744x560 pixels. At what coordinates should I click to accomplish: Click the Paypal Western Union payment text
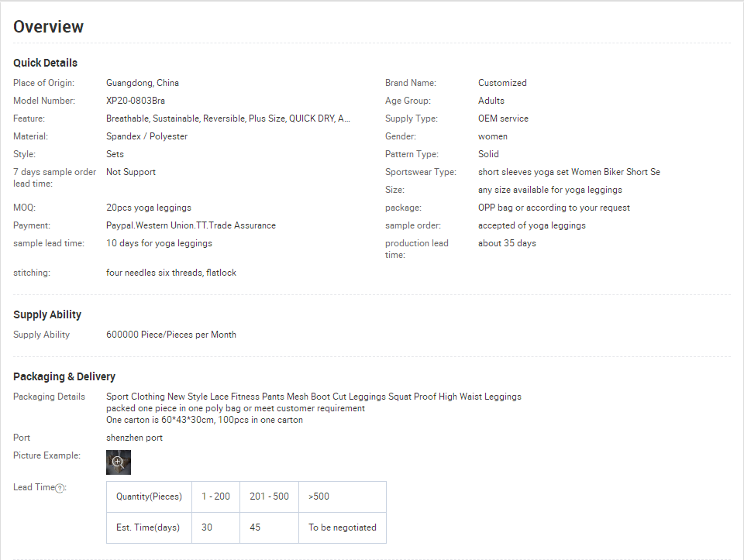(191, 225)
